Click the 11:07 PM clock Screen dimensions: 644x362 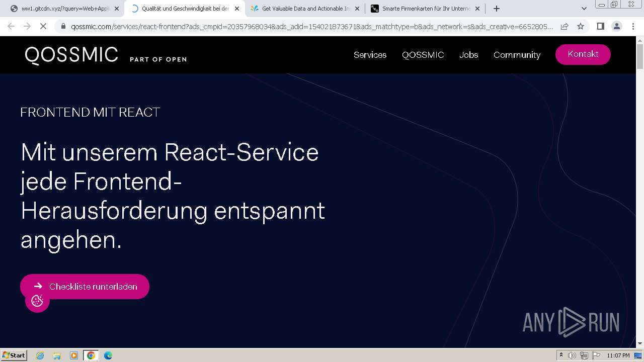[x=618, y=355]
